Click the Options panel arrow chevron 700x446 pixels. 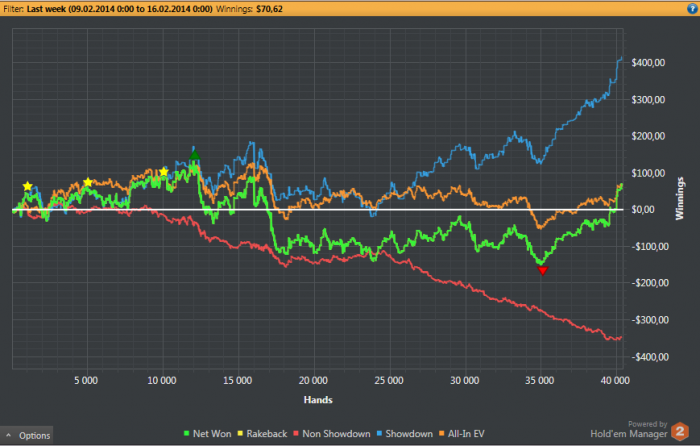[8, 435]
